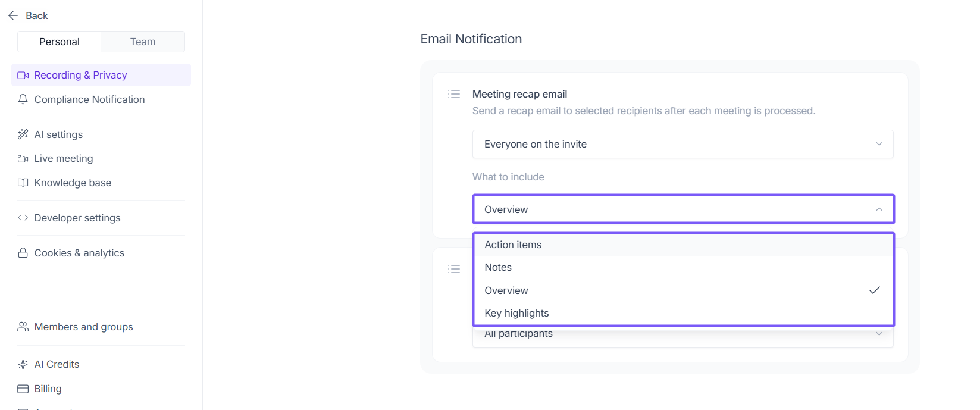
Task: Open the Everyone on the invite dropdown
Action: pos(682,144)
